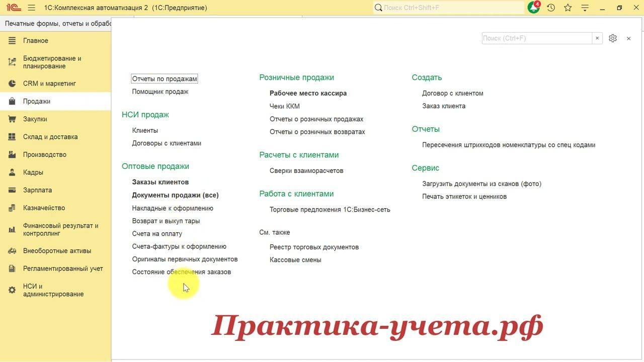Open the hamburger functions menu in title bar
This screenshot has height=362, width=644.
(32, 8)
